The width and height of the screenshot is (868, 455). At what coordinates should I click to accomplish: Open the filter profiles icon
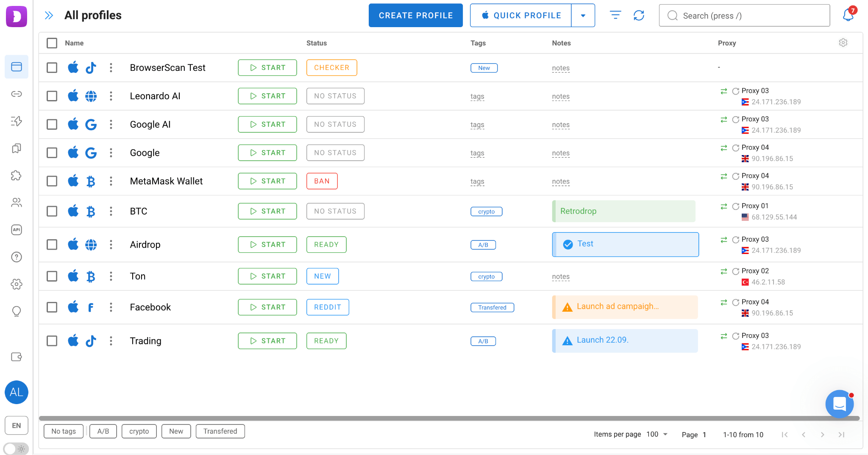pyautogui.click(x=615, y=15)
